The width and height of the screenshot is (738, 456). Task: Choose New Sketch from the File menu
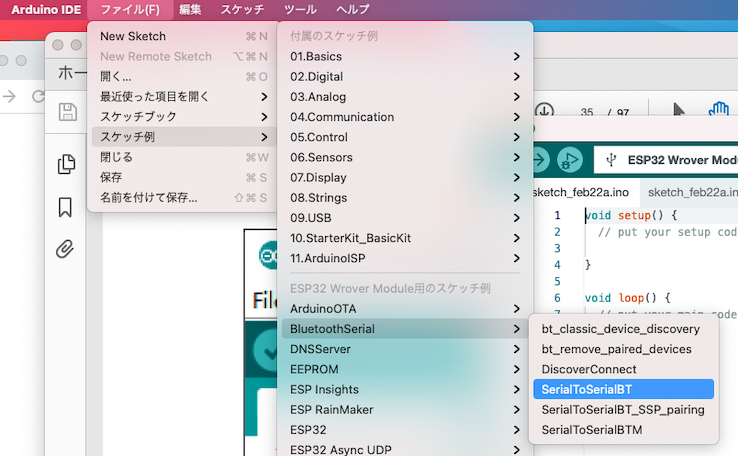coord(184,36)
